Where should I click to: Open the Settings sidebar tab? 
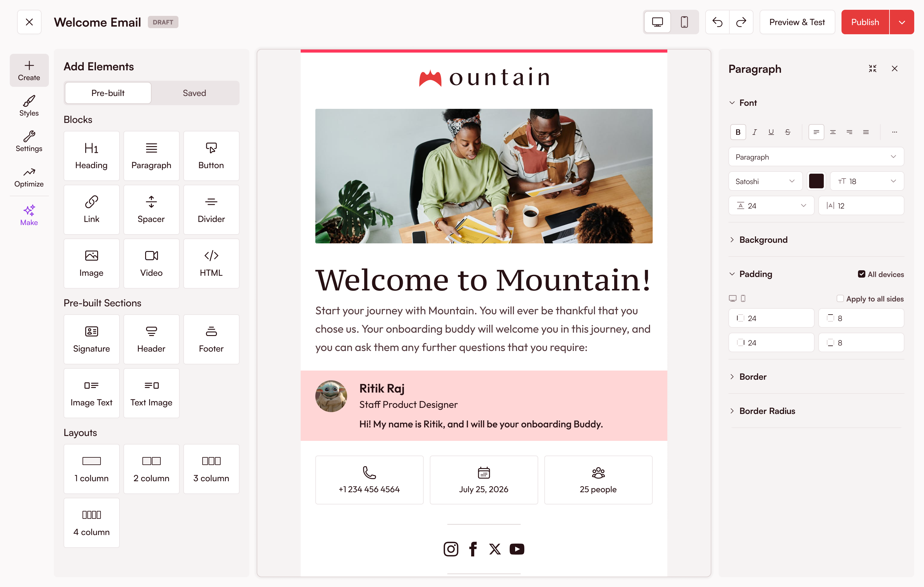click(29, 141)
